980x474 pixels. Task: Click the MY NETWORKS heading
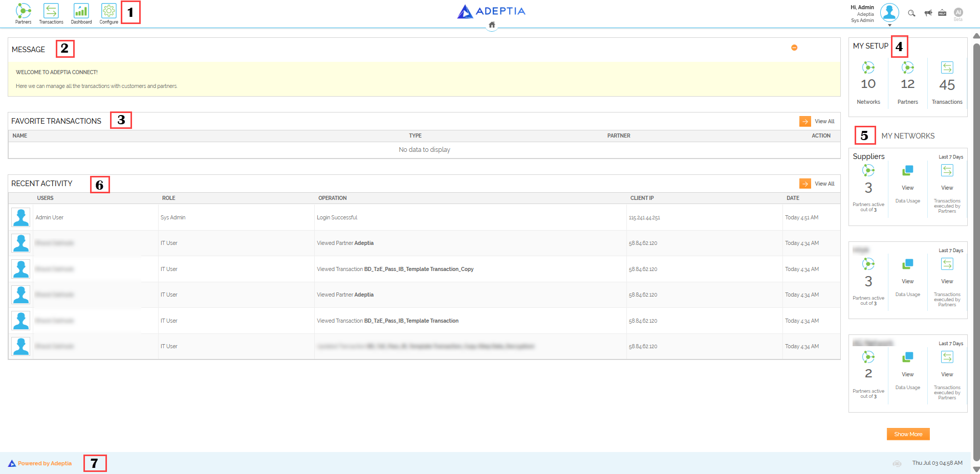908,136
